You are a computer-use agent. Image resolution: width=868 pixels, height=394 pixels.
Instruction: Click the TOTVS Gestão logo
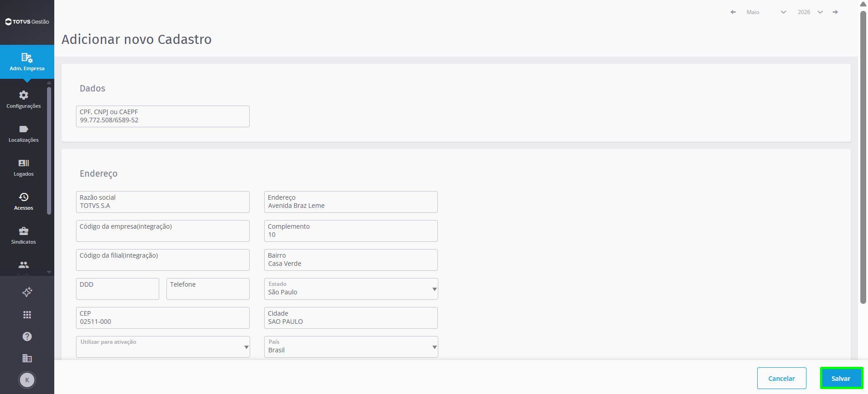tap(27, 22)
